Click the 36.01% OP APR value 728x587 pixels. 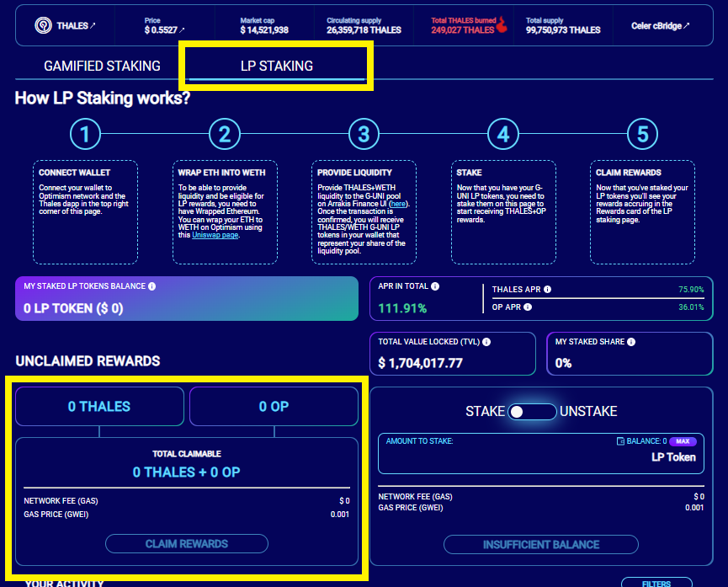[691, 307]
